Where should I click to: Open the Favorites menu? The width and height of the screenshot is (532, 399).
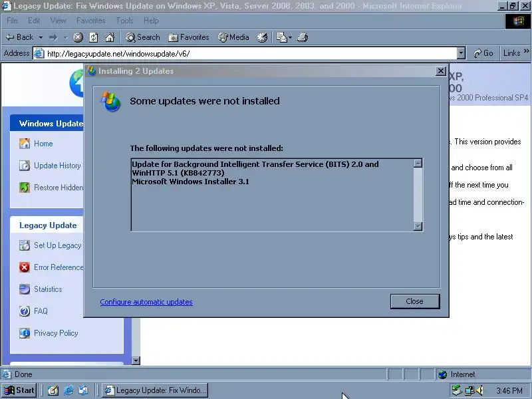click(x=91, y=21)
